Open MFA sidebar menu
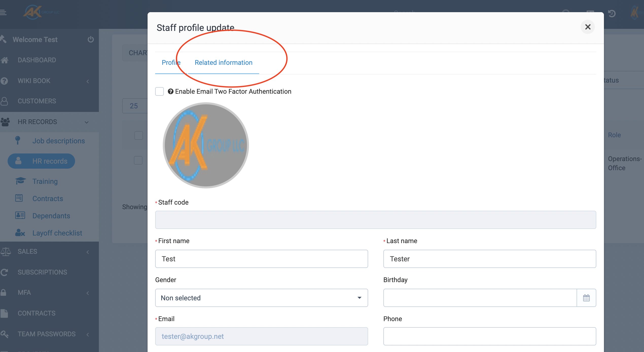This screenshot has height=352, width=644. pyautogui.click(x=24, y=292)
